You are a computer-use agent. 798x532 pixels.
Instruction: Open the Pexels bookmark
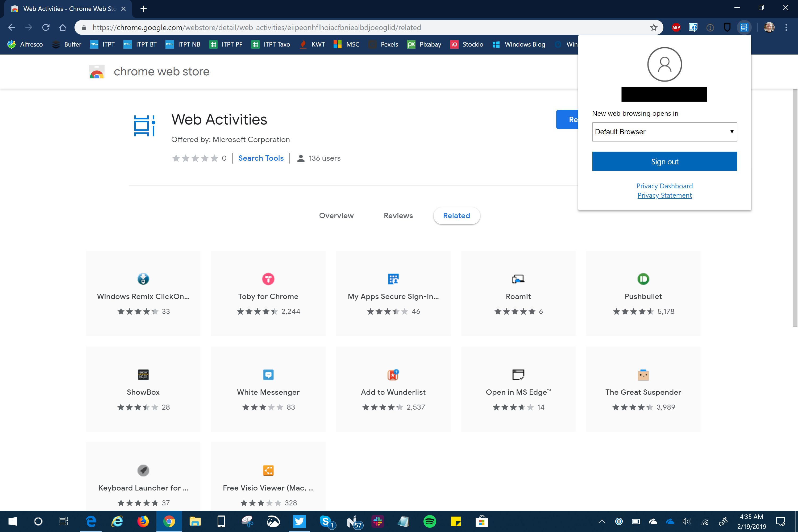coord(383,44)
